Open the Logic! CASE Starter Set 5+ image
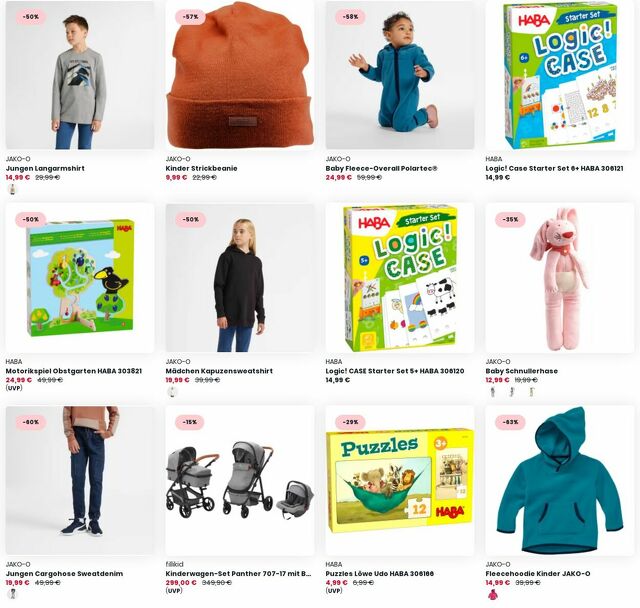The image size is (640, 608). 400,278
